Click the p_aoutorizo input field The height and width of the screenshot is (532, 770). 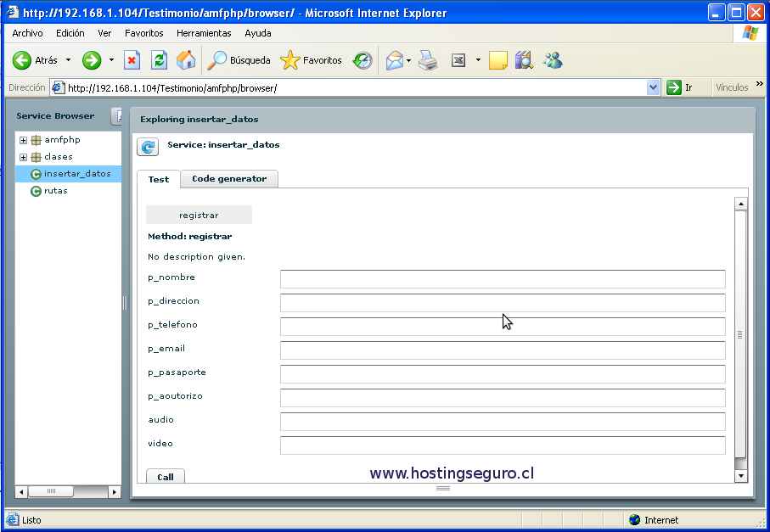tap(503, 398)
